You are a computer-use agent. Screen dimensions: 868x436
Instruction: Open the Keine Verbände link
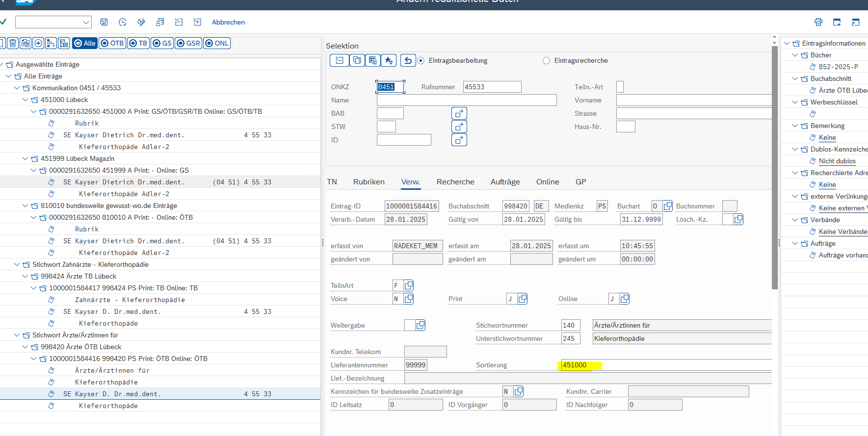843,231
